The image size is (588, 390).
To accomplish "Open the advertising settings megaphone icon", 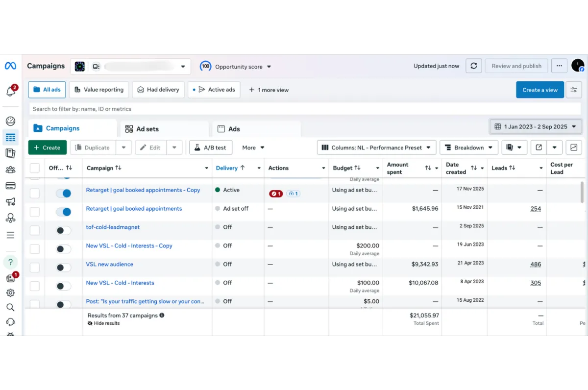I will [x=10, y=201].
